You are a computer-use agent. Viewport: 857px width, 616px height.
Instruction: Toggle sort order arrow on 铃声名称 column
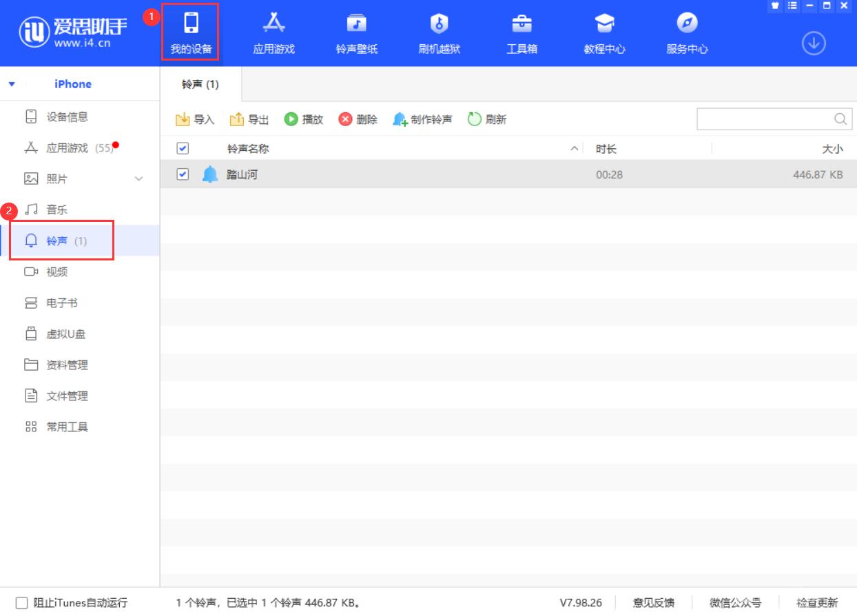click(x=575, y=149)
